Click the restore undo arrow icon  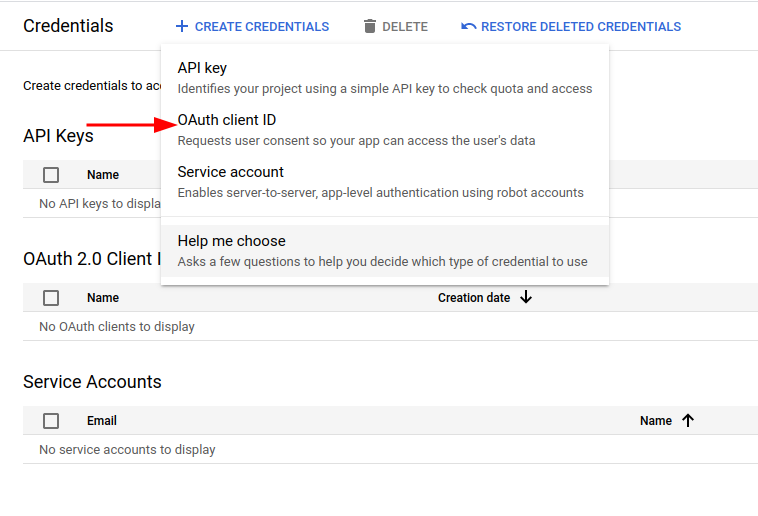click(468, 26)
